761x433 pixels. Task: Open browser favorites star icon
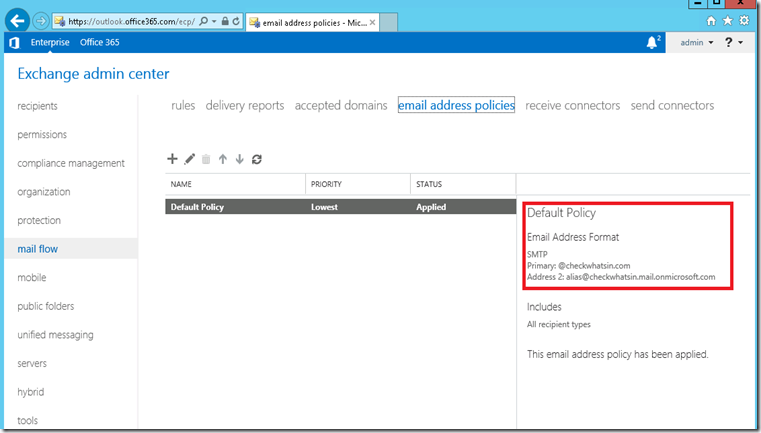(x=728, y=21)
